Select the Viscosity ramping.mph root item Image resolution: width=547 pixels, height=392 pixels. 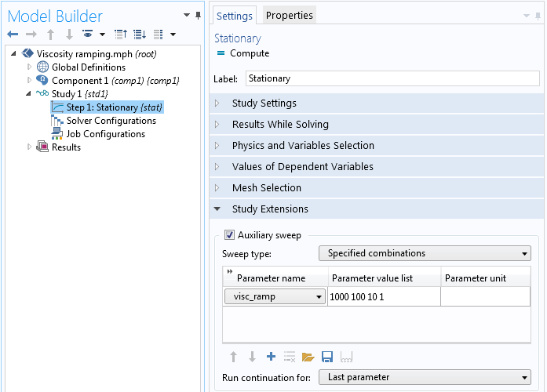(x=97, y=54)
